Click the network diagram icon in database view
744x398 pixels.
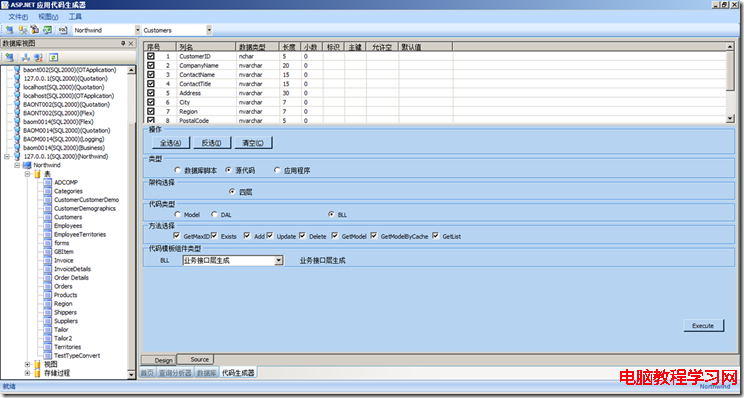[x=26, y=57]
